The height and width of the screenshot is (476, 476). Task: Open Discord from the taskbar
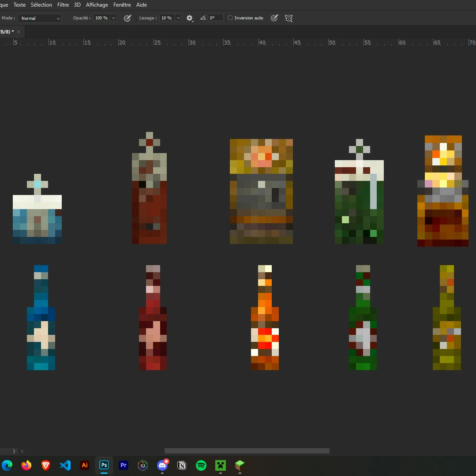click(162, 465)
